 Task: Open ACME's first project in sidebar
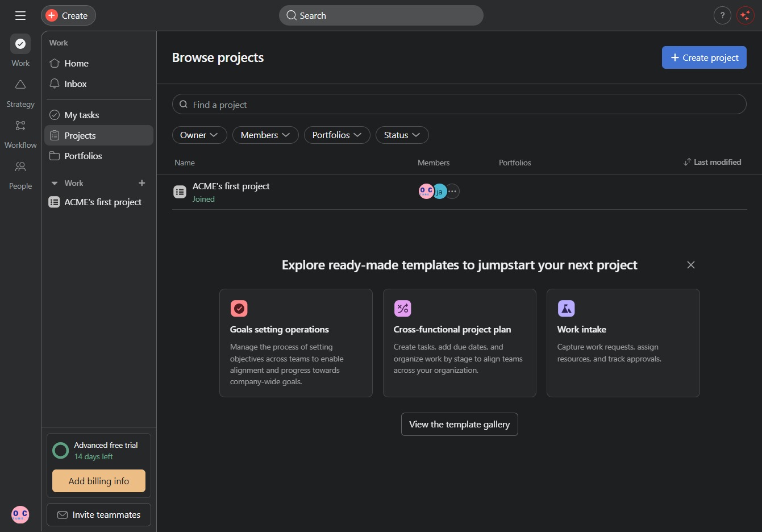click(x=99, y=202)
